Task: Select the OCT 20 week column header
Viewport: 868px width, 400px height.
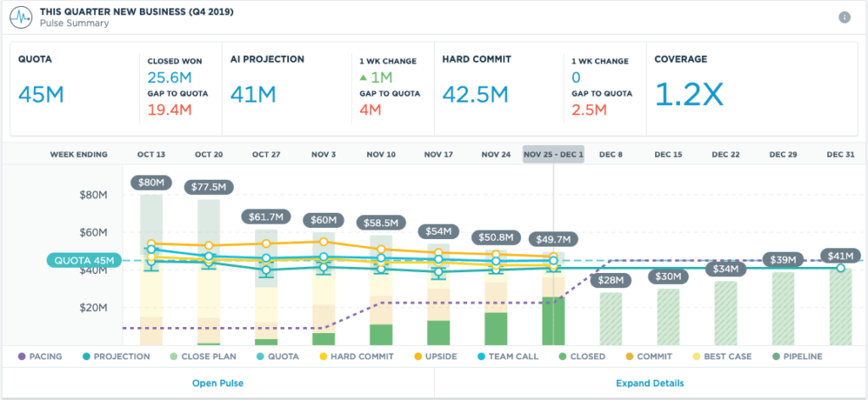Action: pyautogui.click(x=209, y=154)
